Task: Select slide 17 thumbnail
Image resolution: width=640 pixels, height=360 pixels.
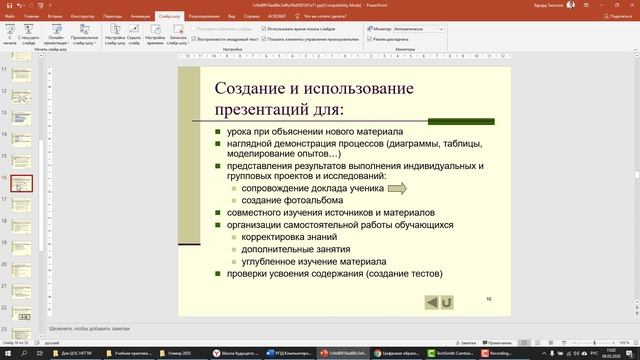Action: pyautogui.click(x=21, y=205)
